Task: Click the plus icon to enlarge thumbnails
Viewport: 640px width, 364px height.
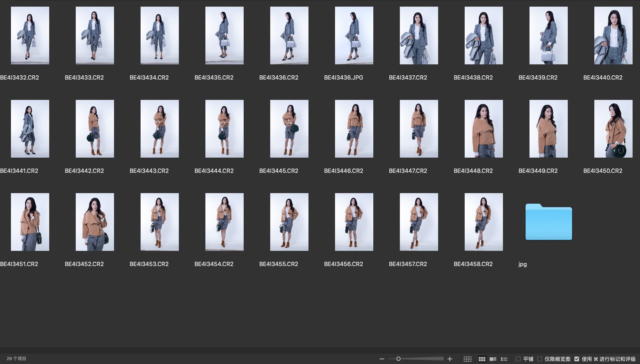Action: coord(450,359)
